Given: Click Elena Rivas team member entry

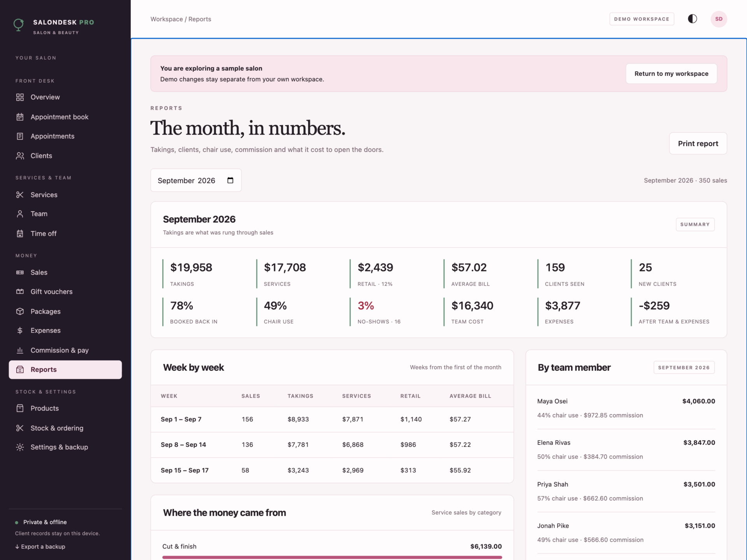Looking at the screenshot, I should (626, 450).
